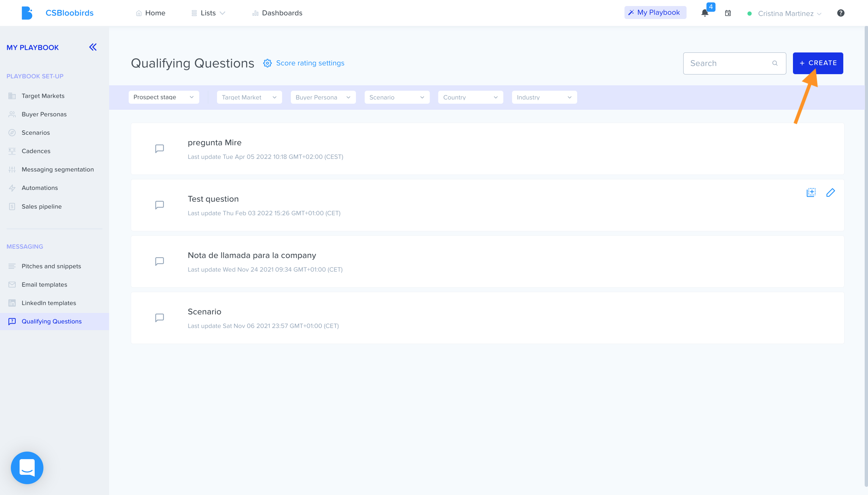Screen dimensions: 868x495
Task: Click the Create button
Action: tap(818, 63)
